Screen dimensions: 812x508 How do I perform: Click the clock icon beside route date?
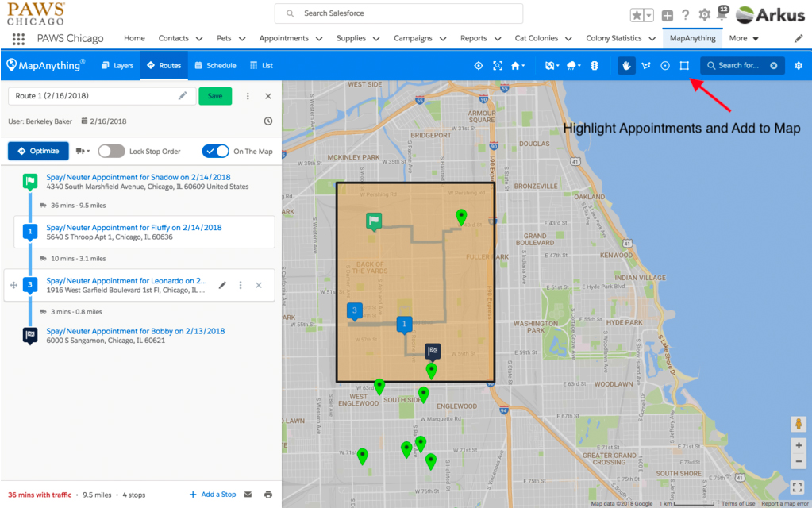tap(268, 121)
